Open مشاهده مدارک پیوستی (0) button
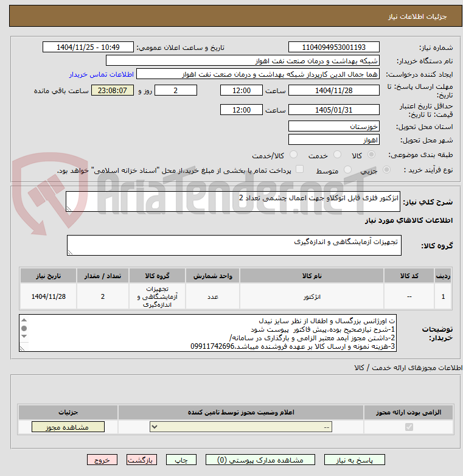463x476 pixels. tap(260, 460)
